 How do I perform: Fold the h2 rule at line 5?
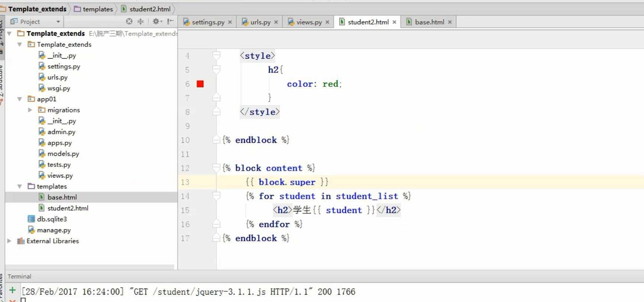[x=216, y=70]
